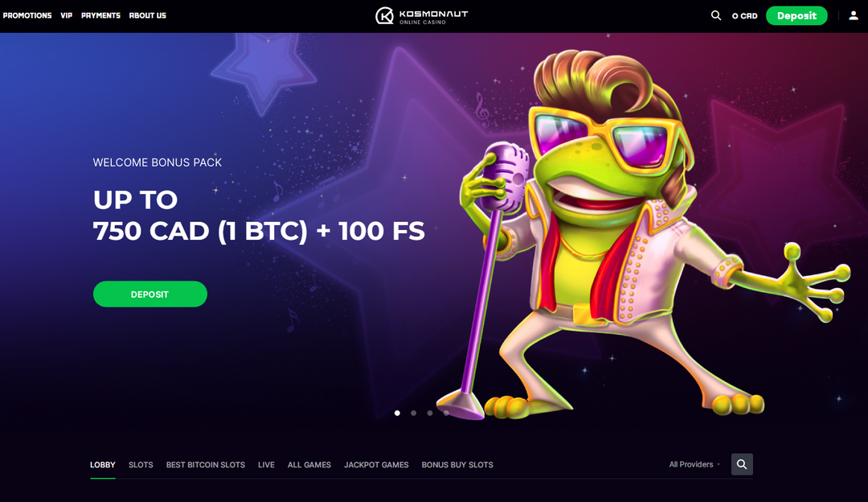The height and width of the screenshot is (502, 868).
Task: Switch to the Best Bitcoin Slots tab
Action: coord(206,465)
